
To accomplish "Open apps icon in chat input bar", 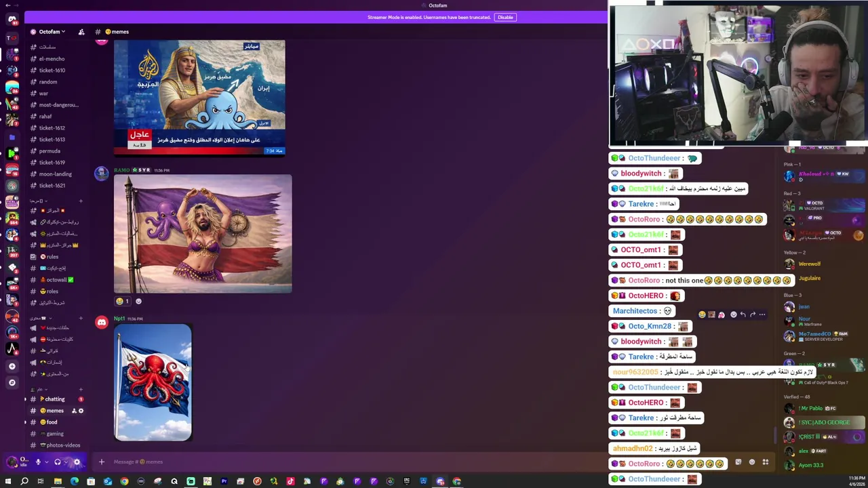I will click(x=766, y=462).
